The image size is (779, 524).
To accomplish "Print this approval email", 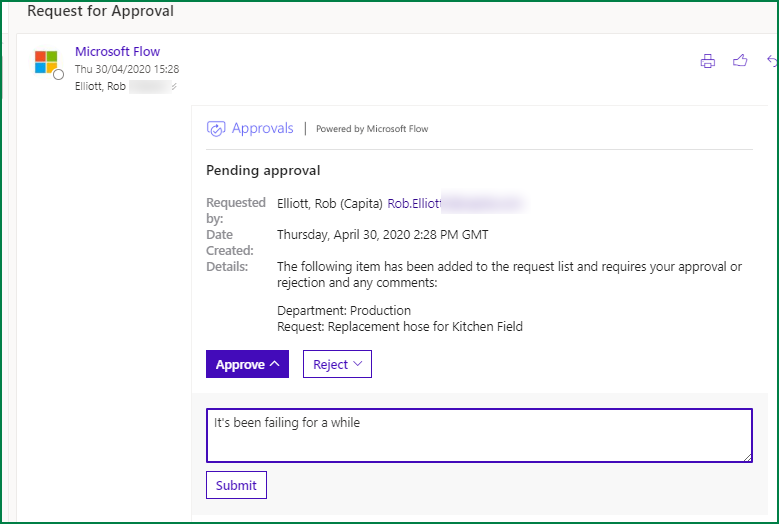I will (x=707, y=61).
